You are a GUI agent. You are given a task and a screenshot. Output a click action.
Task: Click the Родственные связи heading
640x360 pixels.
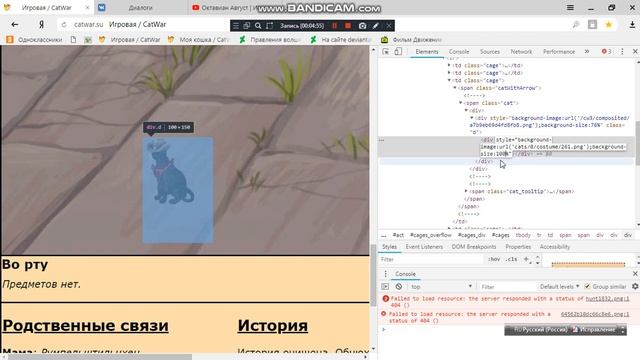[85, 326]
